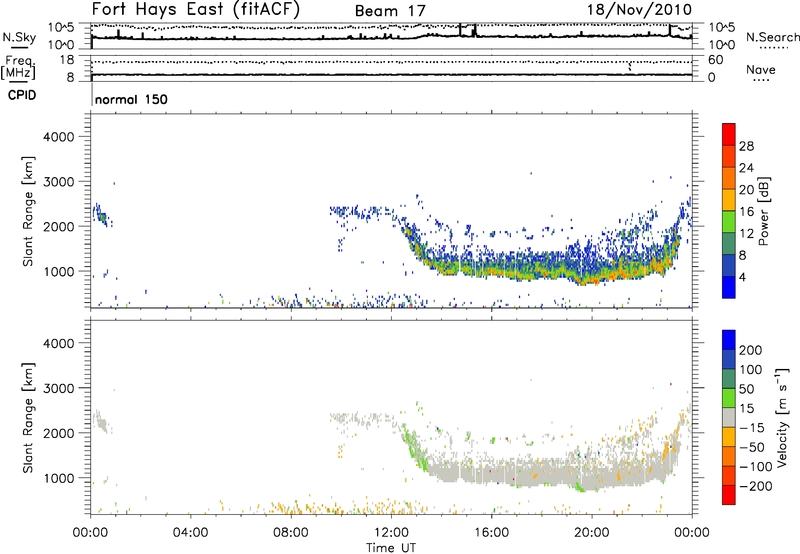Image resolution: width=800 pixels, height=554 pixels.
Task: Click the blue top of Velocity colorbar
Action: 729,340
